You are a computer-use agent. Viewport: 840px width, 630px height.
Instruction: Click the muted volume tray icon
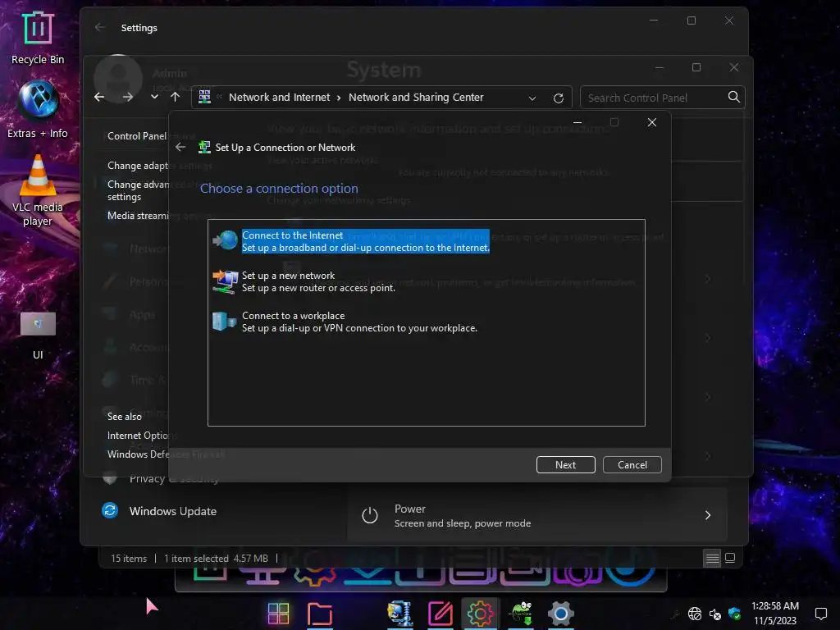coord(714,614)
